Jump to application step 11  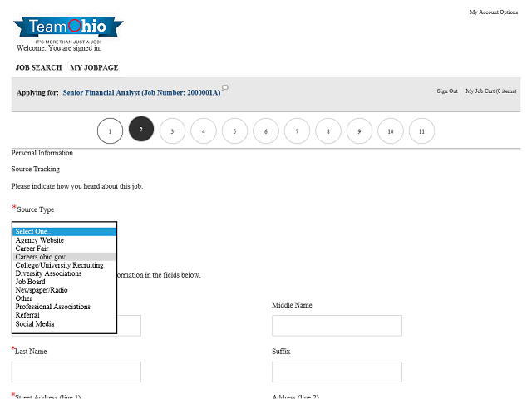[421, 131]
